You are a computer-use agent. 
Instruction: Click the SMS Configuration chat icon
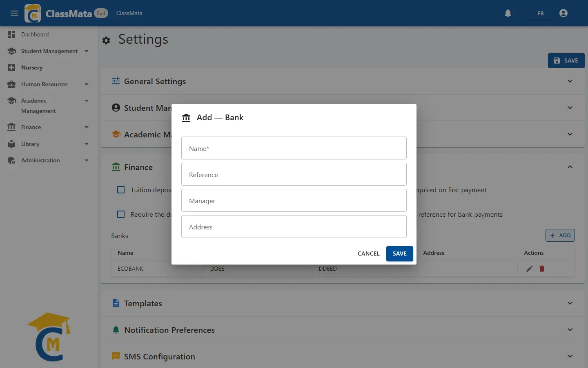point(116,356)
